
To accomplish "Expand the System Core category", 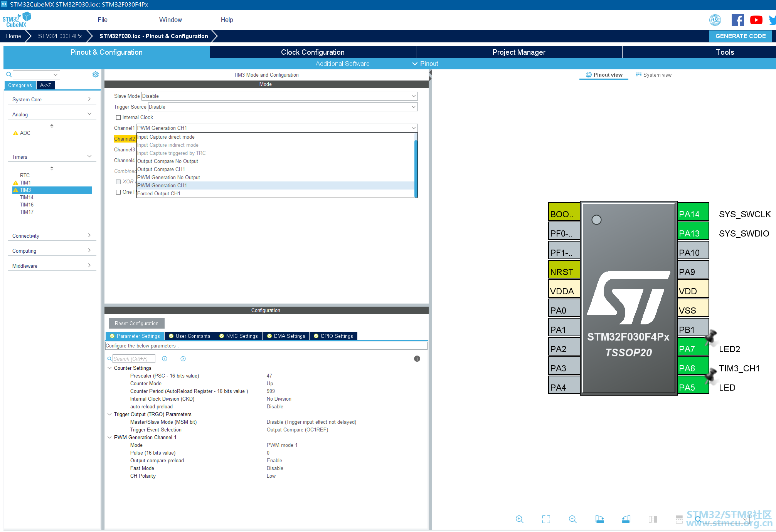I will pos(52,99).
